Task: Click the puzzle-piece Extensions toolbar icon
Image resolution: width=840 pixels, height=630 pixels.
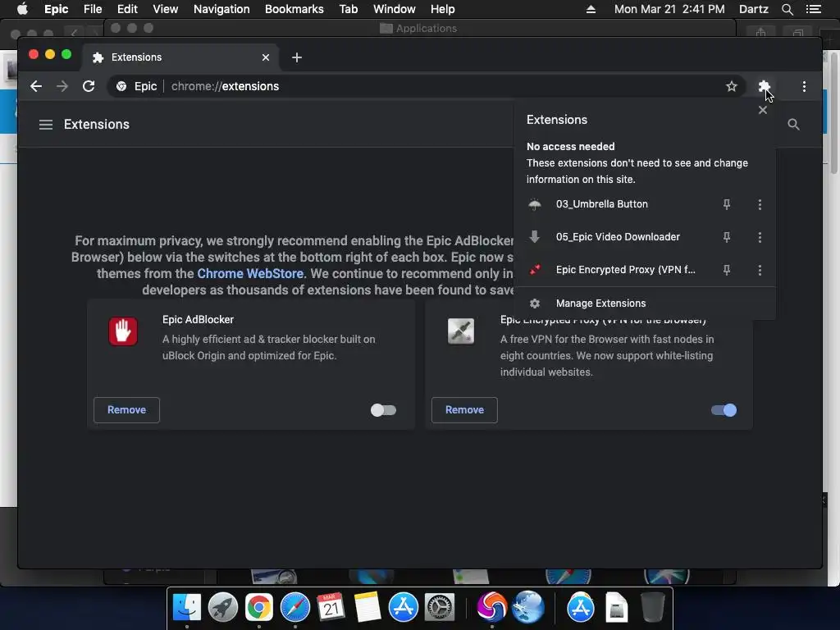Action: [x=764, y=86]
